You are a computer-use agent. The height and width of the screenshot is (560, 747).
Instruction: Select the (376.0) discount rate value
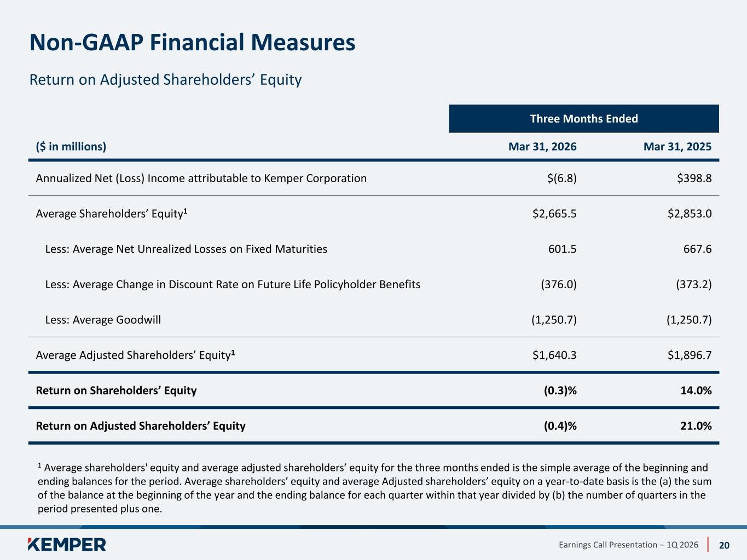[559, 284]
